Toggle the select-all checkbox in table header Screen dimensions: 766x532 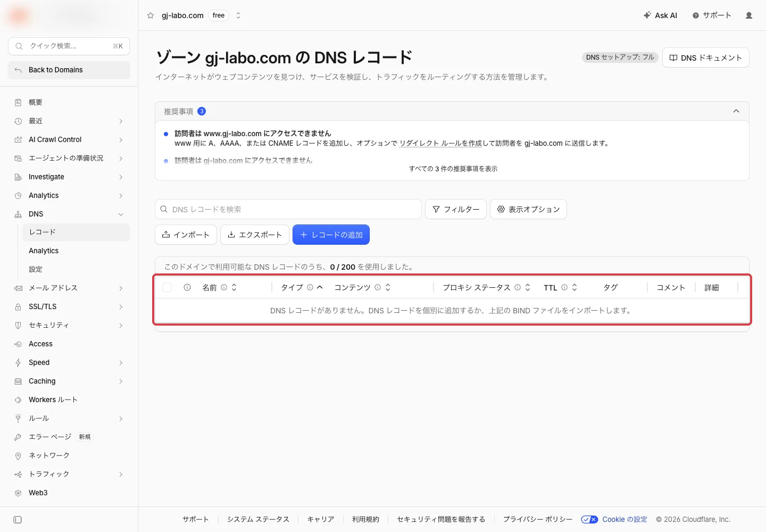click(167, 287)
